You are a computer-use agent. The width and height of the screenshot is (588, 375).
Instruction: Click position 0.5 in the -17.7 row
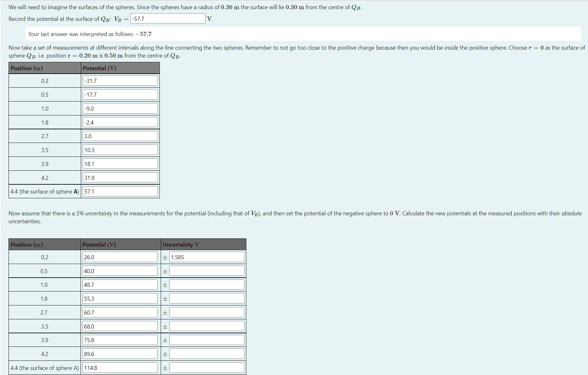click(x=45, y=95)
